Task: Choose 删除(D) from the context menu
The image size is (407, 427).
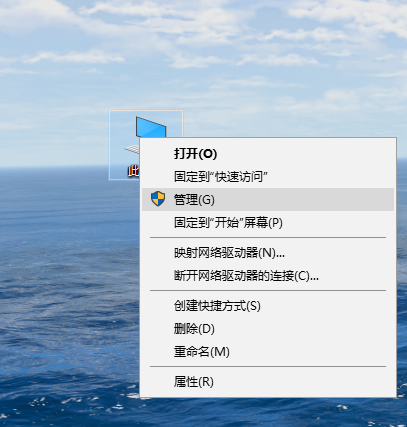Action: [268, 329]
